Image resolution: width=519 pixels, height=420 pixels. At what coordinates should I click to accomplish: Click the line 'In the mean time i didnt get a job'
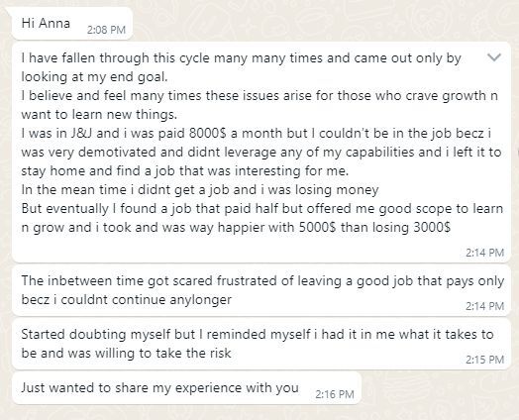[200, 190]
